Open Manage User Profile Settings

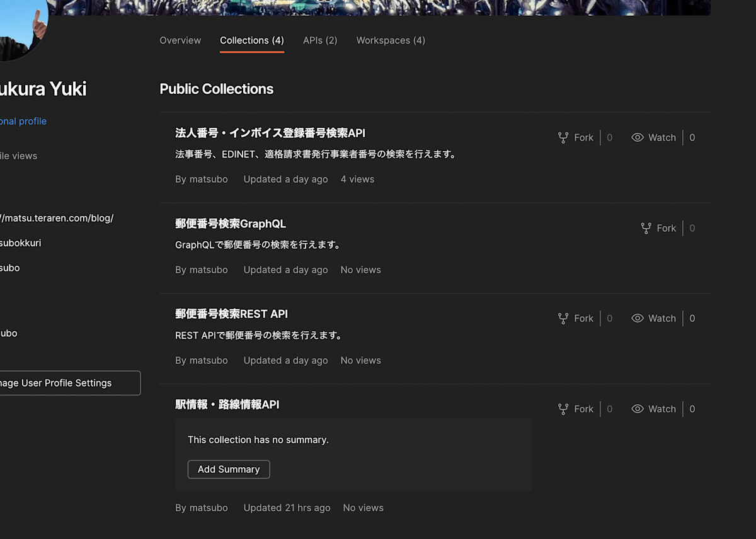(x=67, y=383)
